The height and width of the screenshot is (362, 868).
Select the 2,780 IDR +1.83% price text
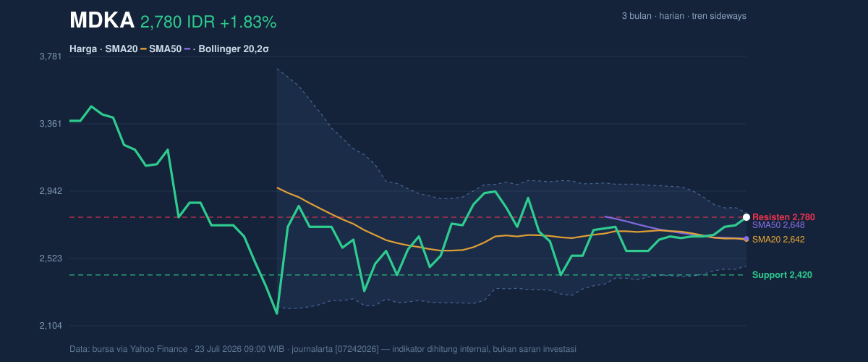coord(208,22)
